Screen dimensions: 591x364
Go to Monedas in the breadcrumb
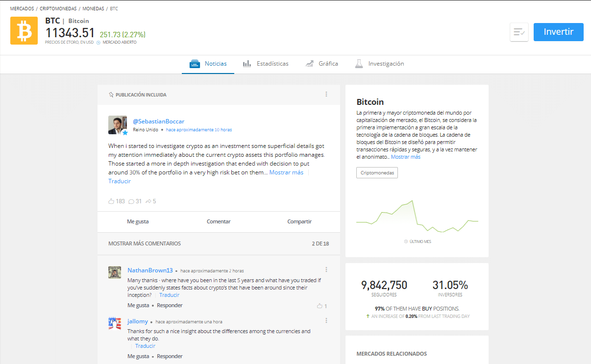[x=94, y=9]
